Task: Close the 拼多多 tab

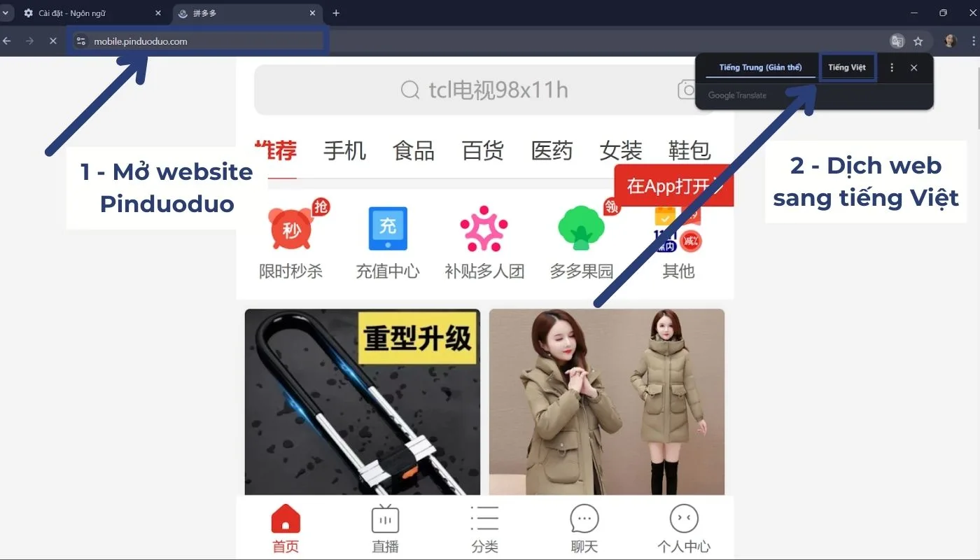Action: click(x=312, y=13)
